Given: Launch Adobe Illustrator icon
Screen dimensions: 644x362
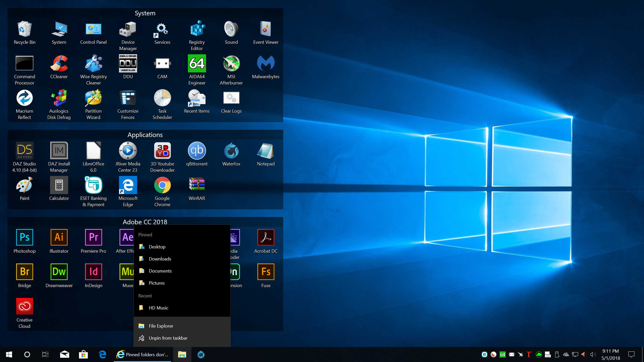Looking at the screenshot, I should 59,242.
